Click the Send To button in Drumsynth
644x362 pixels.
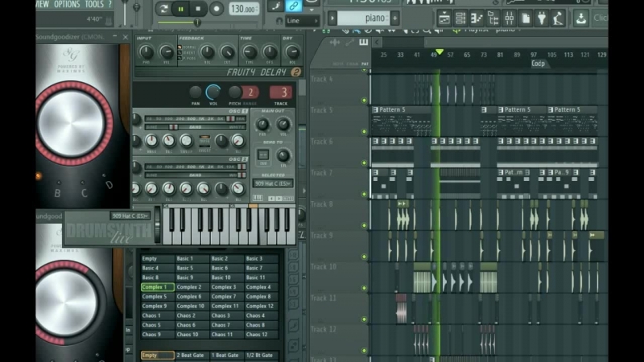pos(263,155)
